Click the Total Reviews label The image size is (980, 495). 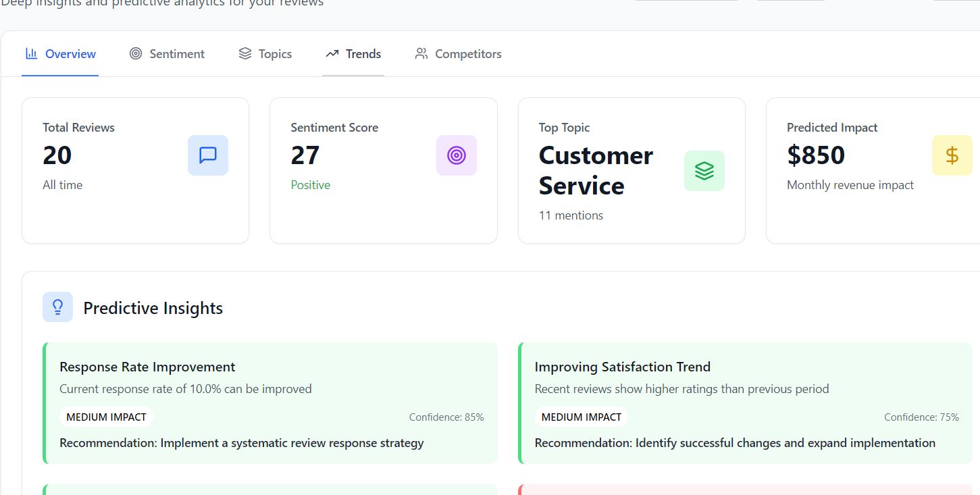(78, 128)
